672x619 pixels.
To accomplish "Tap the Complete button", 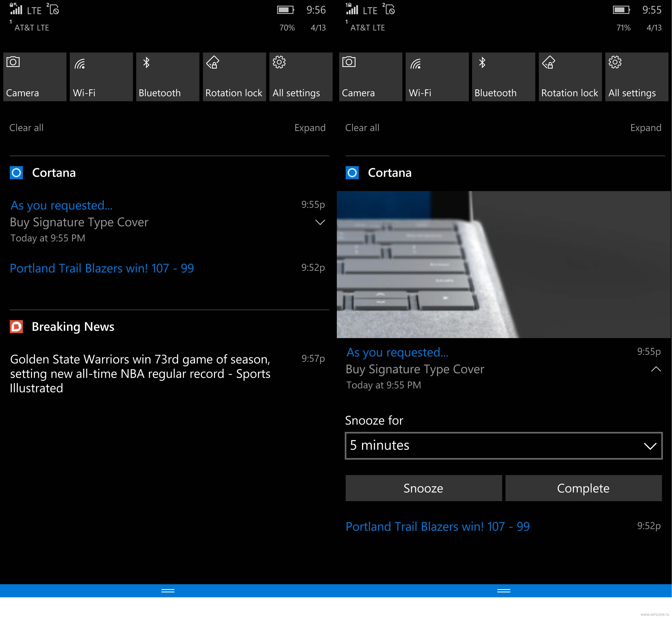I will (x=583, y=488).
